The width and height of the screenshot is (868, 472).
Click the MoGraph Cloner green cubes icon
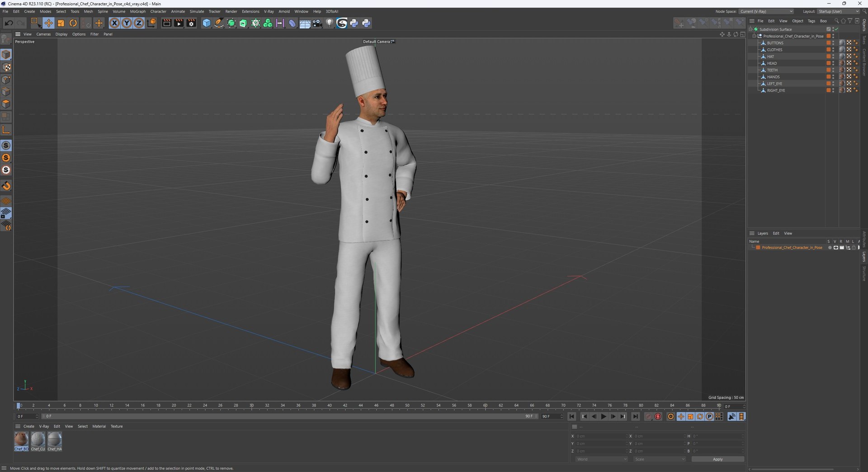point(268,23)
